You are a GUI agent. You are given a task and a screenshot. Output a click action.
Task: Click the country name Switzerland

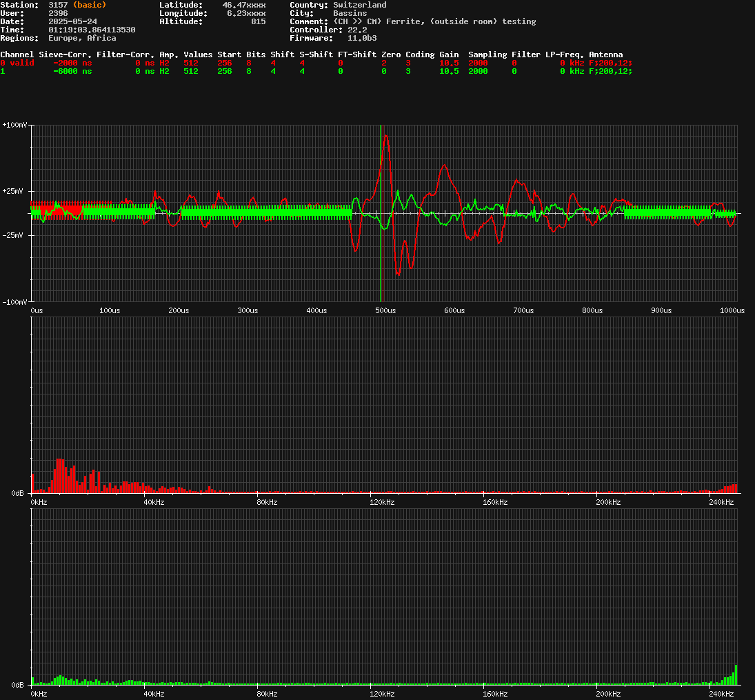[x=360, y=5]
